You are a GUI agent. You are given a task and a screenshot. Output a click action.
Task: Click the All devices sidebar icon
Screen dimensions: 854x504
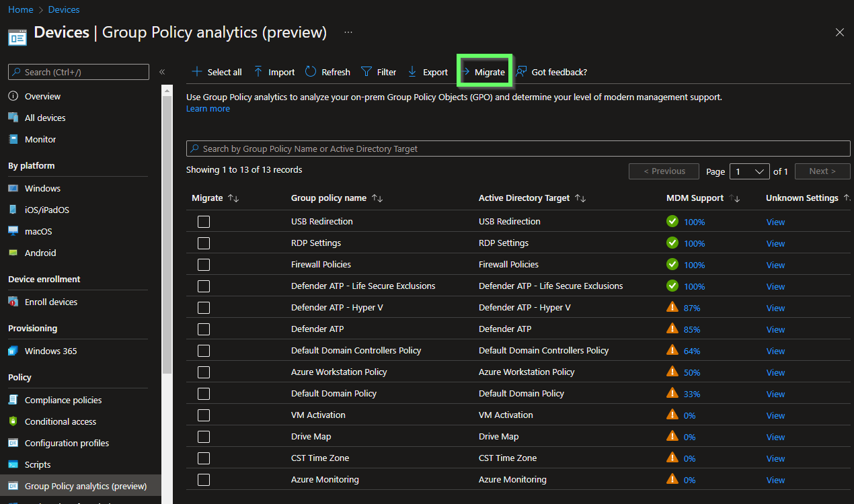click(x=13, y=118)
